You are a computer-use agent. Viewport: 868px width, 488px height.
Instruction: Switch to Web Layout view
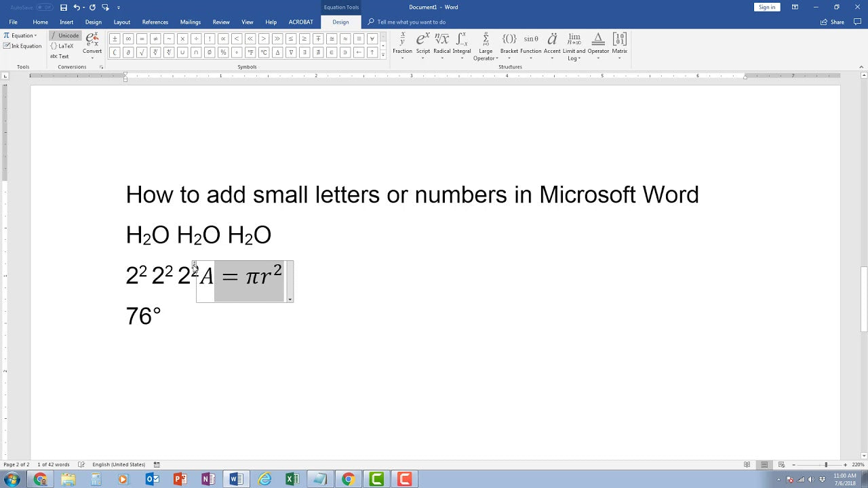click(x=782, y=464)
